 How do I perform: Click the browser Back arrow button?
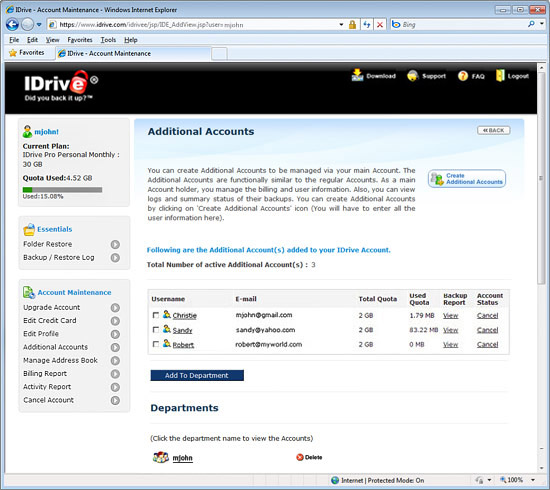(x=12, y=25)
